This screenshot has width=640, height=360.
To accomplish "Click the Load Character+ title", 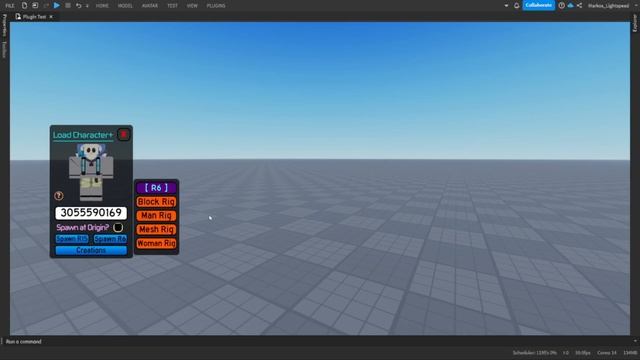I will pos(83,135).
